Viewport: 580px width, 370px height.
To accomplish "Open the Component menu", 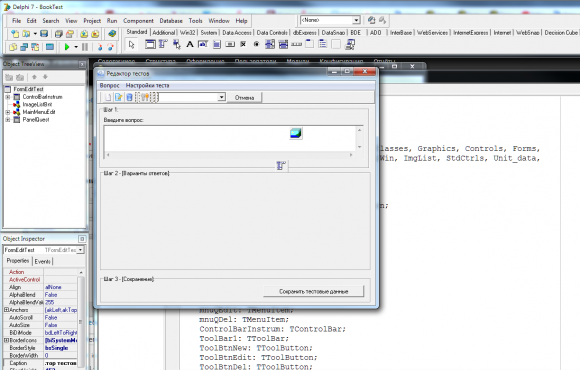I will [x=138, y=21].
